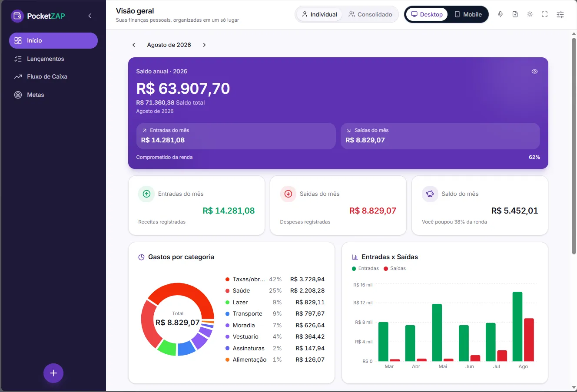Enter fullscreen using the expand icon

[x=544, y=14]
